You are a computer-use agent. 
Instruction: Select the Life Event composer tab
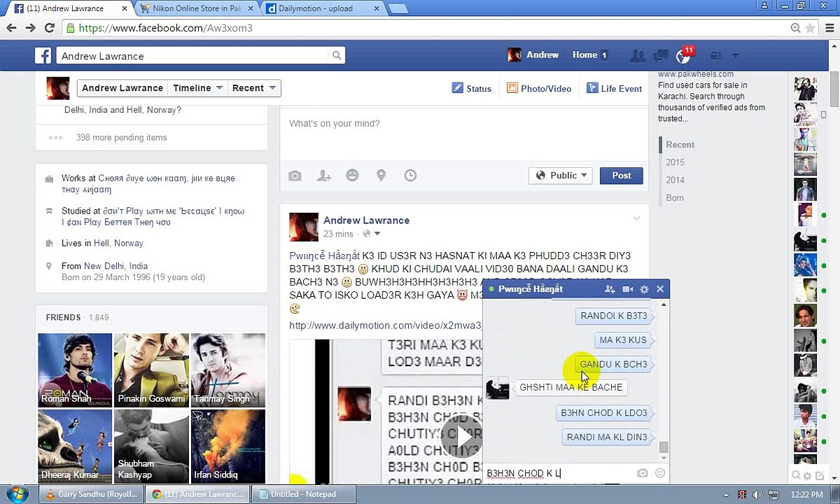[x=614, y=89]
